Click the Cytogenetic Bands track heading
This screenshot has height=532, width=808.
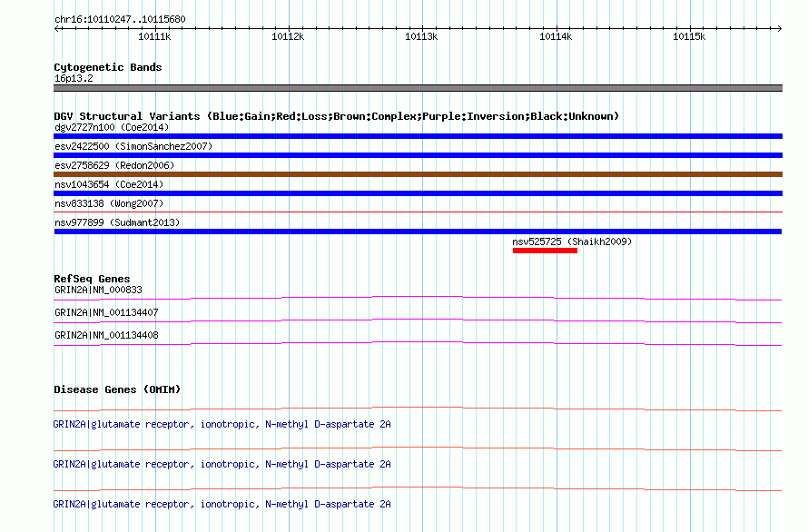[108, 67]
